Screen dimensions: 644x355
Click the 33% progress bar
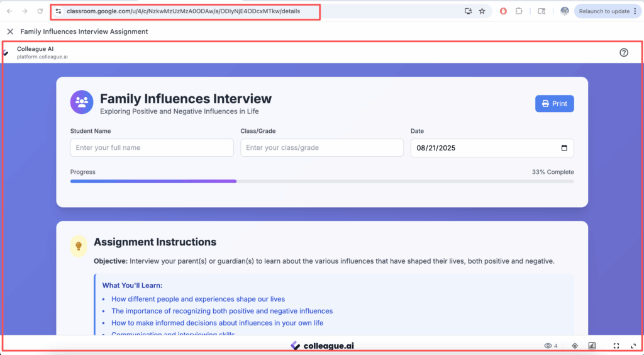pos(321,181)
